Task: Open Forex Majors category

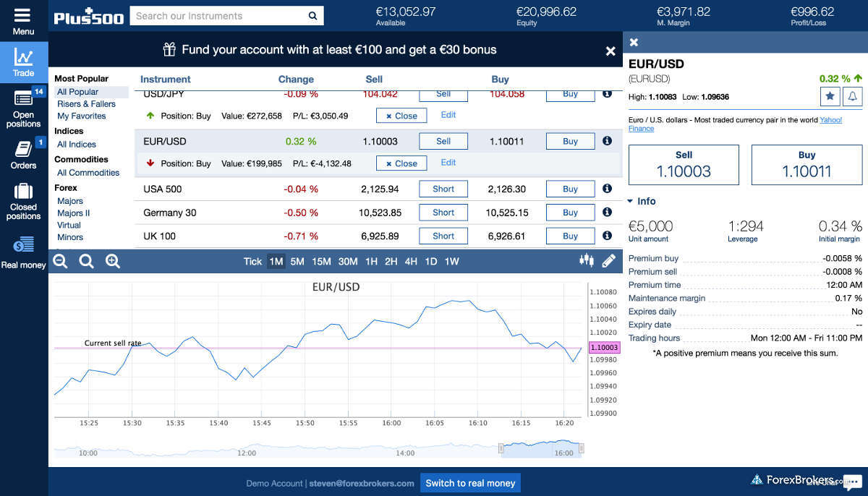Action: tap(70, 201)
